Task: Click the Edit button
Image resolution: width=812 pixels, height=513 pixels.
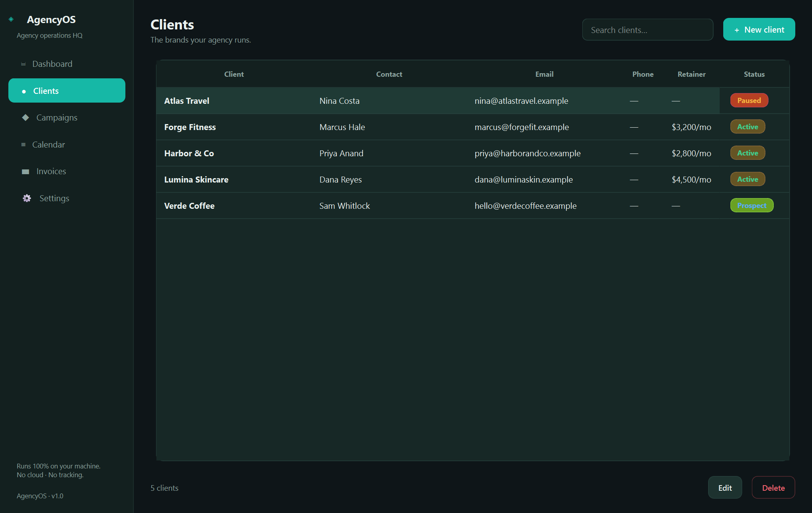Action: pyautogui.click(x=725, y=488)
